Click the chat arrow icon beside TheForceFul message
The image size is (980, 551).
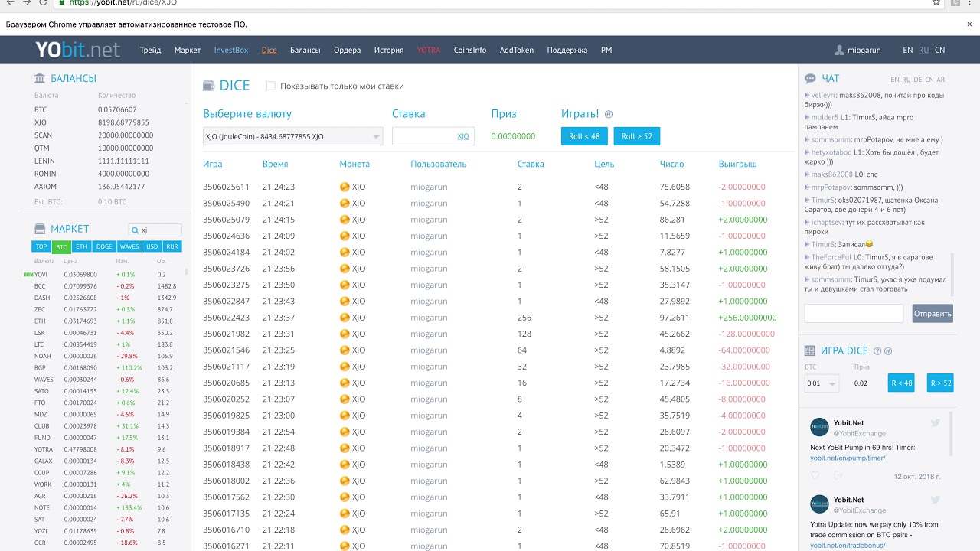808,257
